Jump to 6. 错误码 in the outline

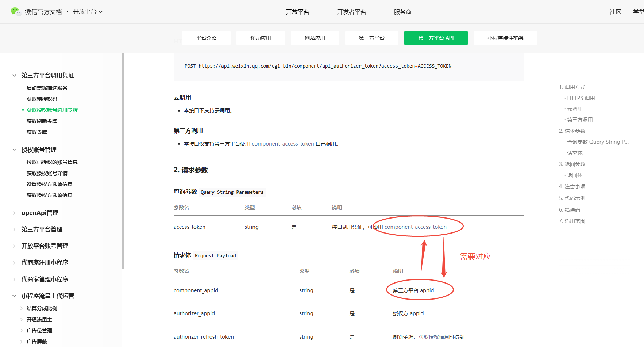570,210
